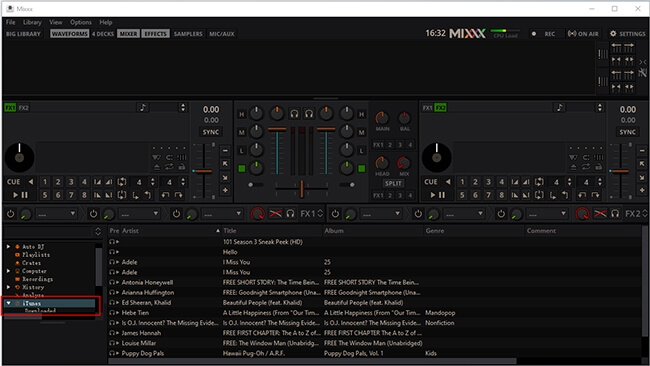Toggle ON AIR broadcasting

pyautogui.click(x=583, y=34)
